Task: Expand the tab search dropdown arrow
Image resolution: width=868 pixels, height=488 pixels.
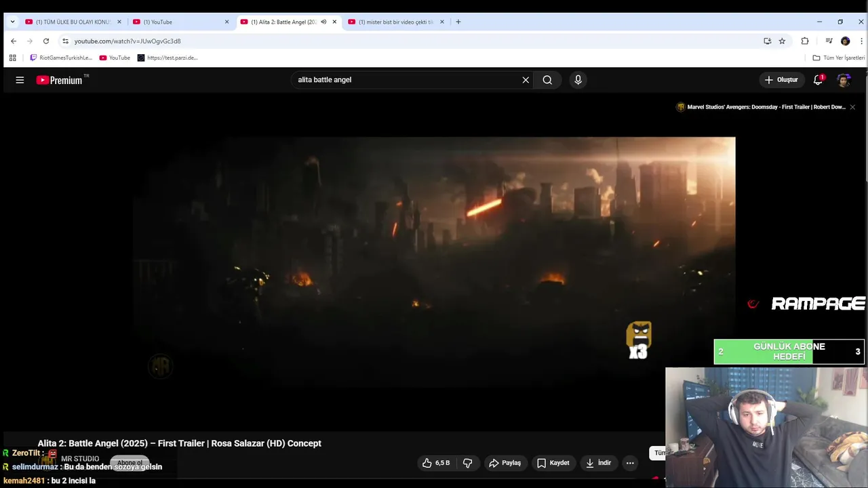Action: click(12, 22)
